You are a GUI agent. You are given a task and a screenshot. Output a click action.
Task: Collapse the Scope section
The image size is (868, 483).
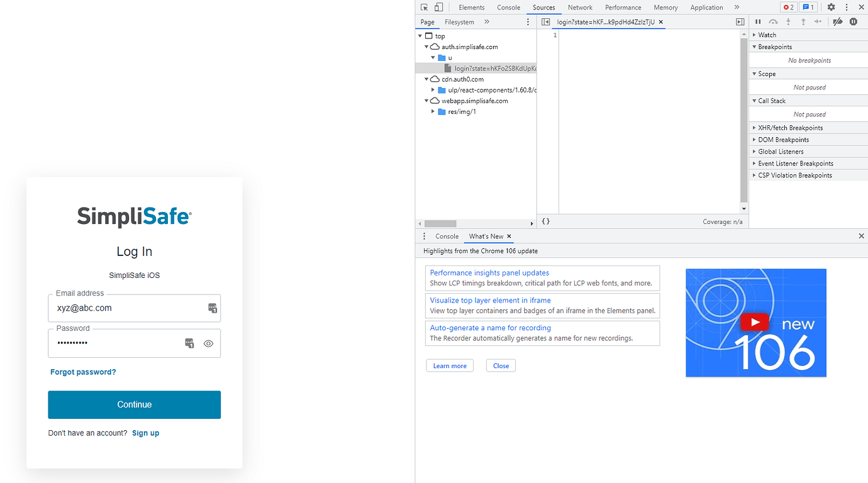(x=808, y=74)
